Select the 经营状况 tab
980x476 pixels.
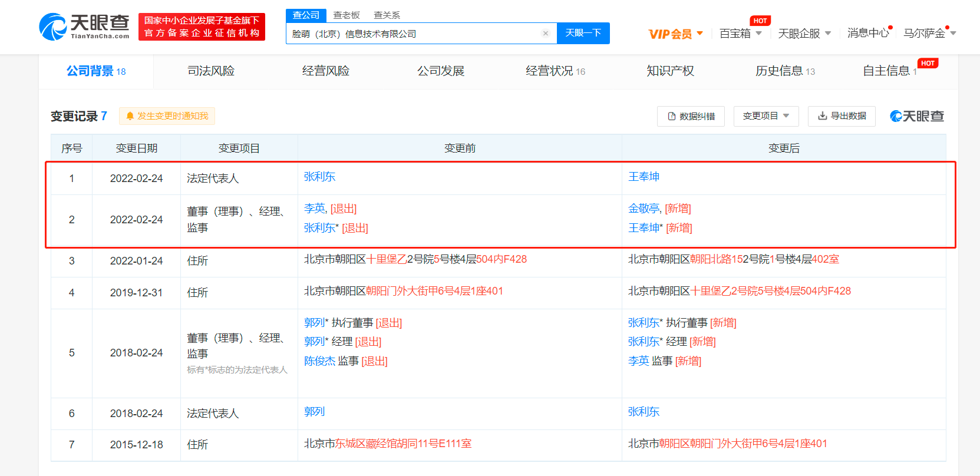tap(556, 71)
